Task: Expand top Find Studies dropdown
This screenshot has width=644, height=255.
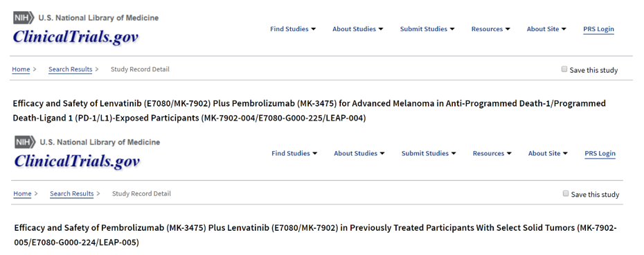Action: tap(293, 29)
